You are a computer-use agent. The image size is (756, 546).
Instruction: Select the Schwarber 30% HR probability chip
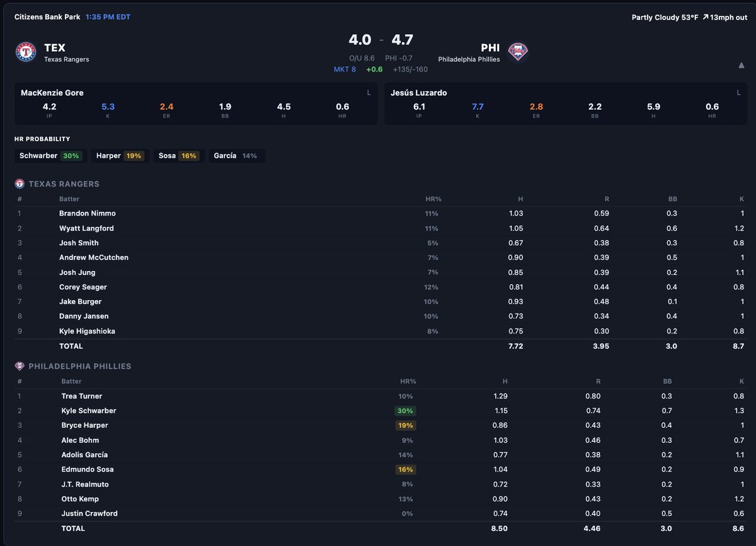[x=51, y=156]
